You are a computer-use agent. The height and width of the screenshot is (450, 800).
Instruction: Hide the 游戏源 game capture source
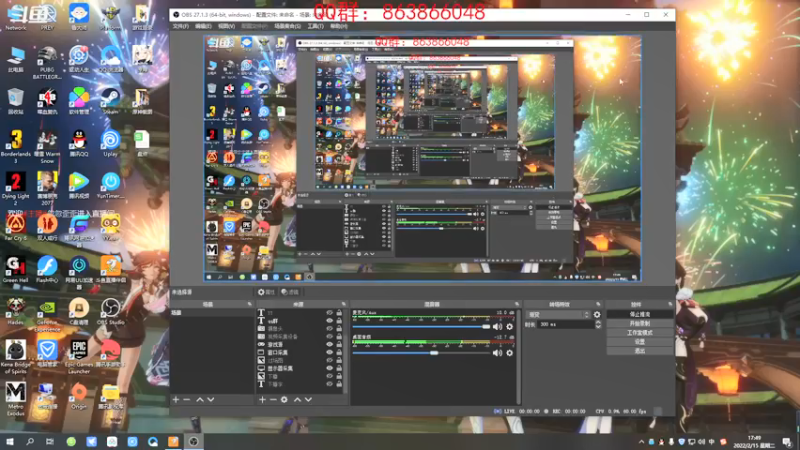(x=330, y=344)
